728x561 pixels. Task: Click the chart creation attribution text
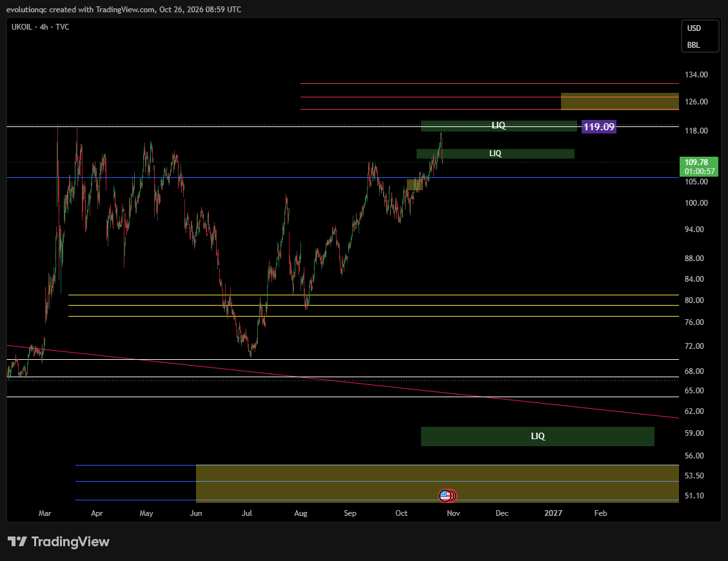124,9
